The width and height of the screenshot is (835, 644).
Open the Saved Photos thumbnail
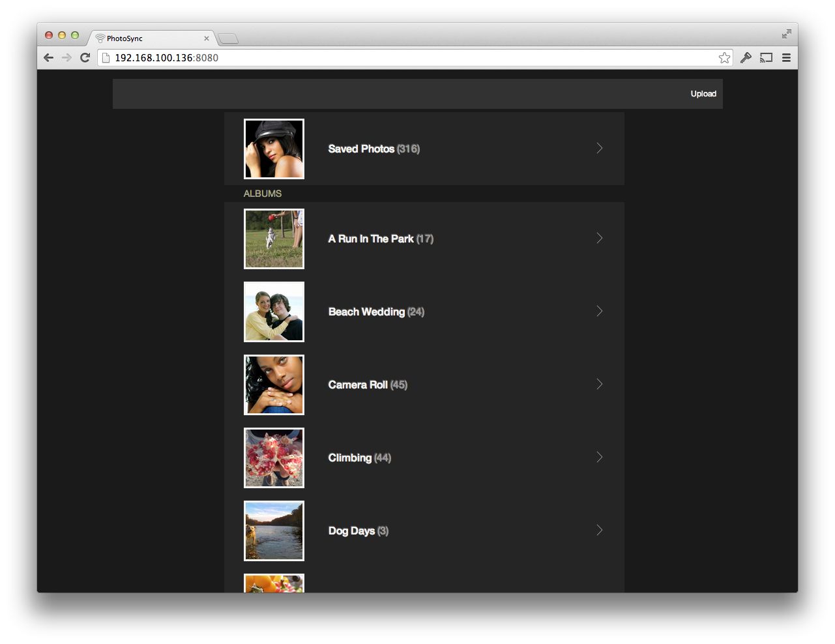tap(274, 149)
